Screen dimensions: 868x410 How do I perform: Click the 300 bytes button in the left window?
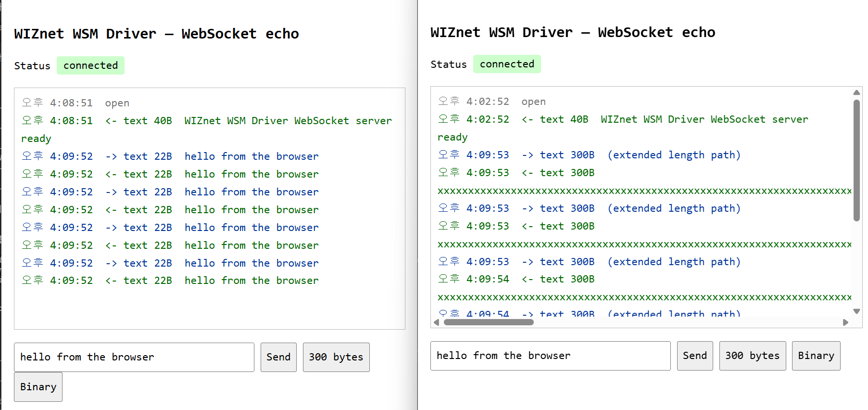tap(336, 357)
